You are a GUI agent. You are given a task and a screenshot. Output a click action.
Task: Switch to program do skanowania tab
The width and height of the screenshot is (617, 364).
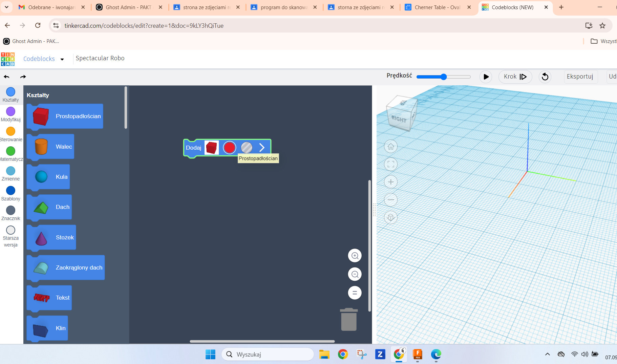pyautogui.click(x=283, y=7)
